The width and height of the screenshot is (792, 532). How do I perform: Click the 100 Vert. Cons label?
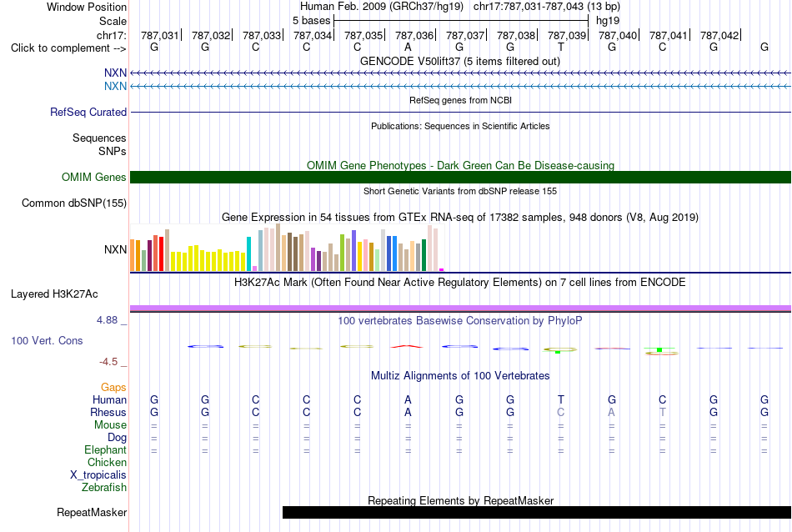coord(47,340)
